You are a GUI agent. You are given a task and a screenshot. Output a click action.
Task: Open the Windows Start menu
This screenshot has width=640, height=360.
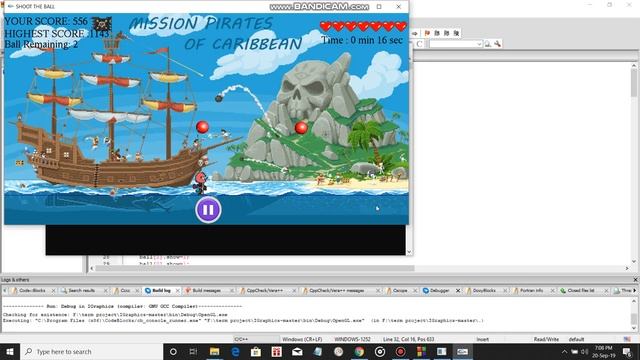(10, 351)
